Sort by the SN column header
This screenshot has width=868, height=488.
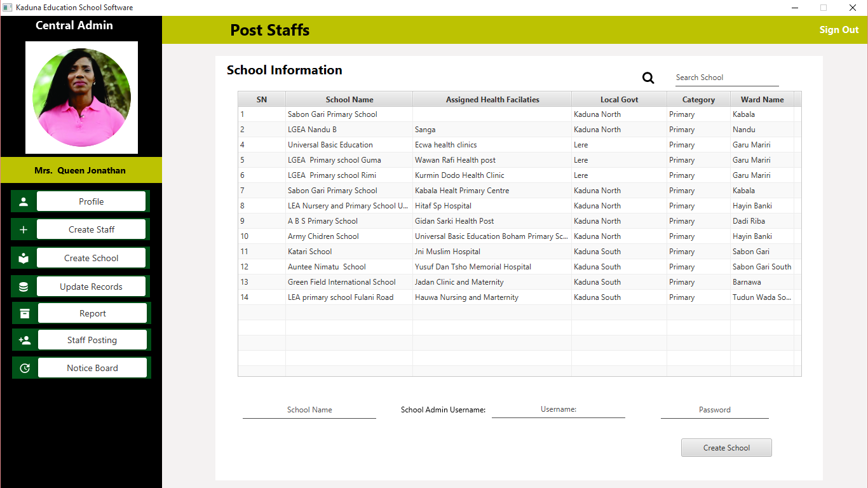tap(262, 99)
